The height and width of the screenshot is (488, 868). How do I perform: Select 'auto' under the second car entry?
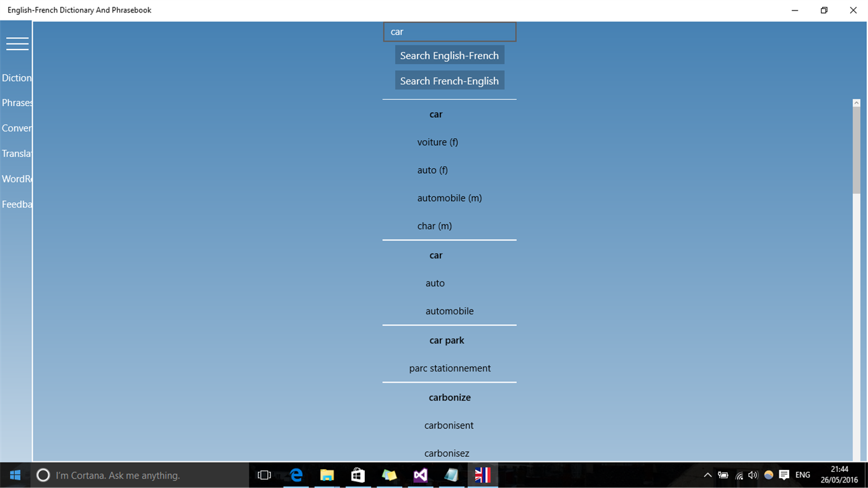click(435, 283)
